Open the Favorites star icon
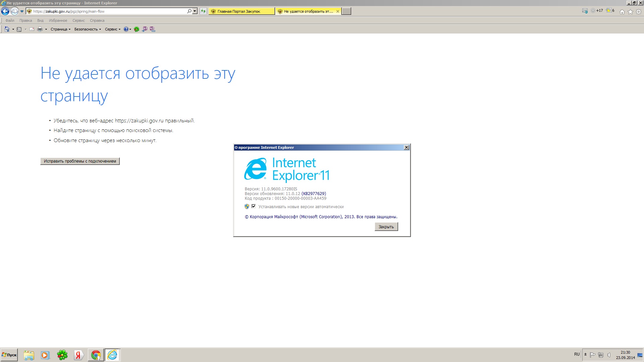 tap(630, 12)
